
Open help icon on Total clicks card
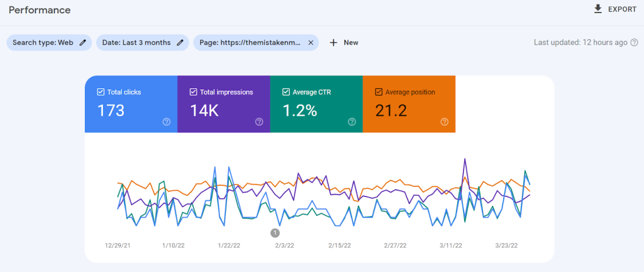pyautogui.click(x=166, y=122)
